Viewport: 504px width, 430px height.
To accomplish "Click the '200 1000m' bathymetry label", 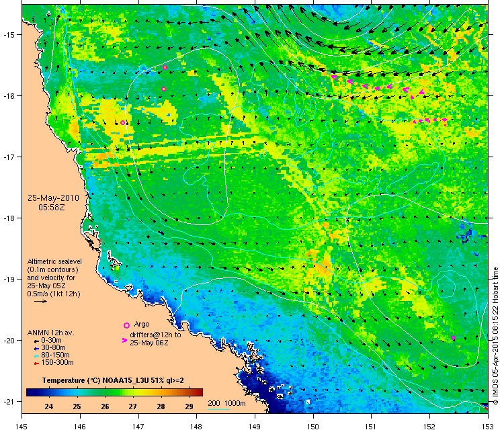I will pyautogui.click(x=226, y=403).
